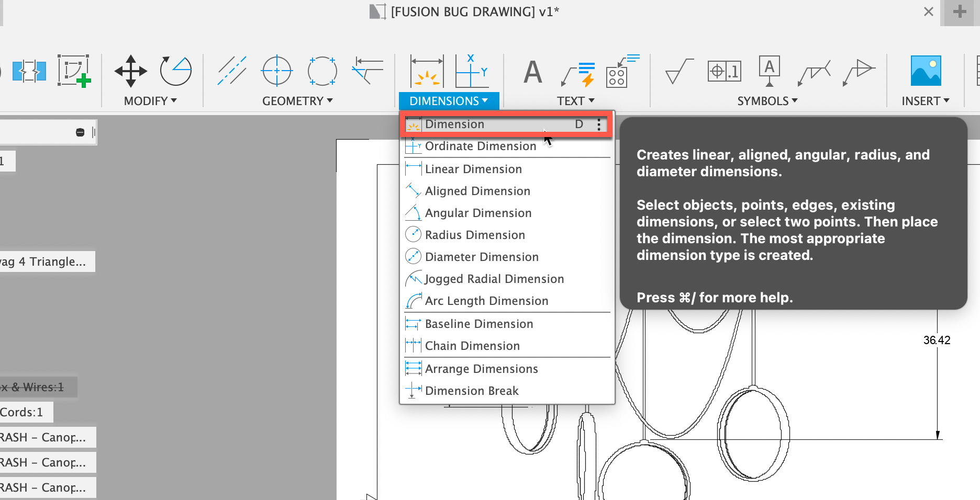Click the Leader text tool icon
980x500 pixels.
pyautogui.click(x=578, y=74)
